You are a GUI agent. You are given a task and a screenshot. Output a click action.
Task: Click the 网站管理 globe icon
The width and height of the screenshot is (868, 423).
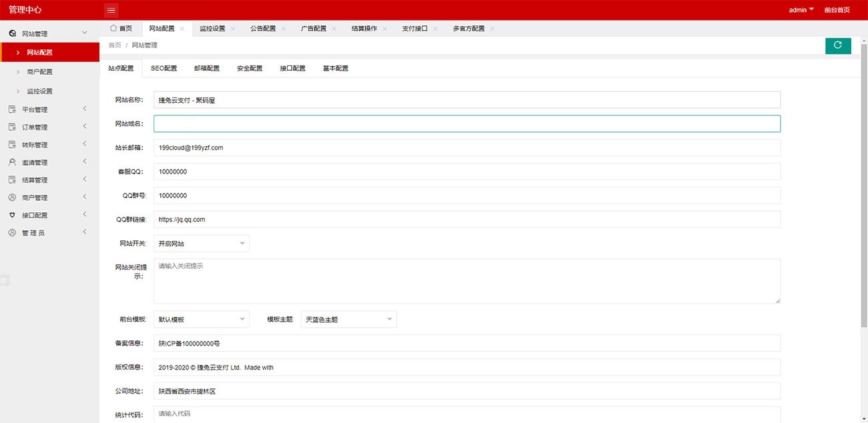(13, 33)
